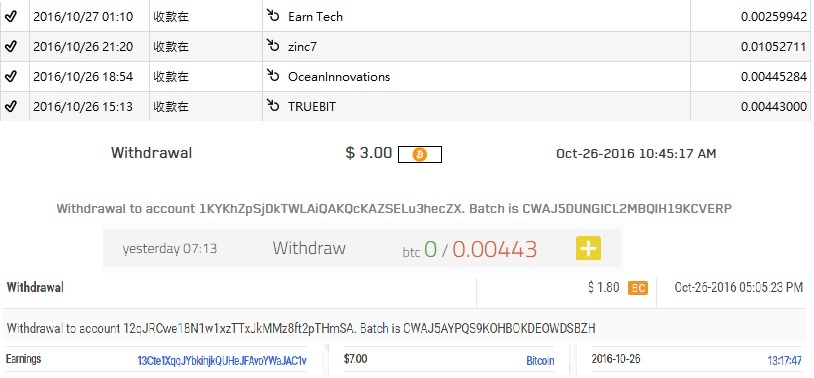Image resolution: width=814 pixels, height=378 pixels.
Task: Select the TRUEBIT sender name
Action: coord(312,106)
